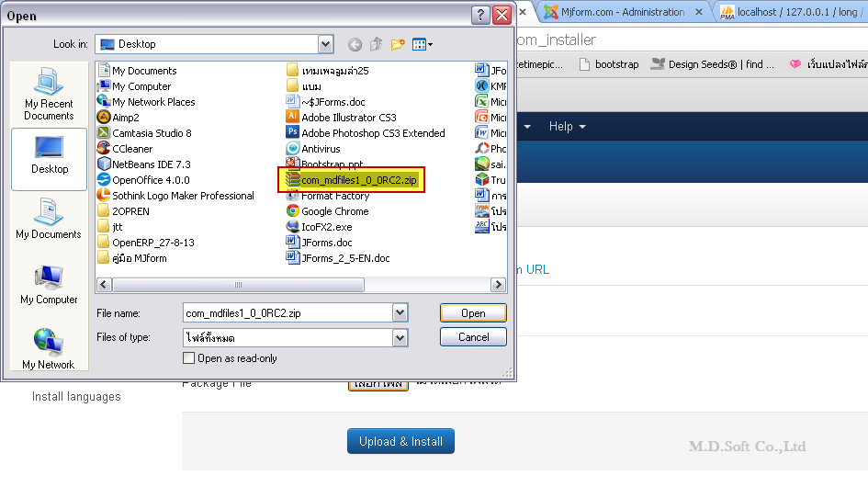Open the เว็บแปลงไฟล์ bookmark
The width and height of the screenshot is (868, 487).
click(829, 64)
